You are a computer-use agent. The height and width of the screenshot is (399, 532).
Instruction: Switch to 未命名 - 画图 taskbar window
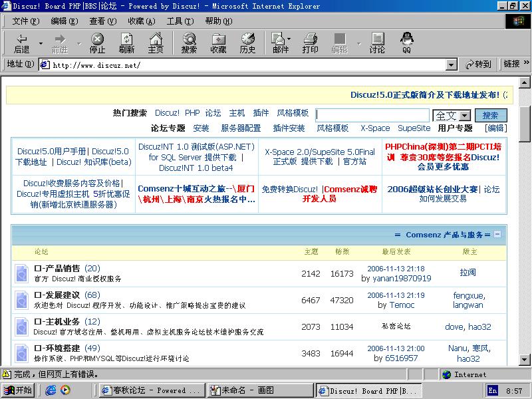pos(259,390)
